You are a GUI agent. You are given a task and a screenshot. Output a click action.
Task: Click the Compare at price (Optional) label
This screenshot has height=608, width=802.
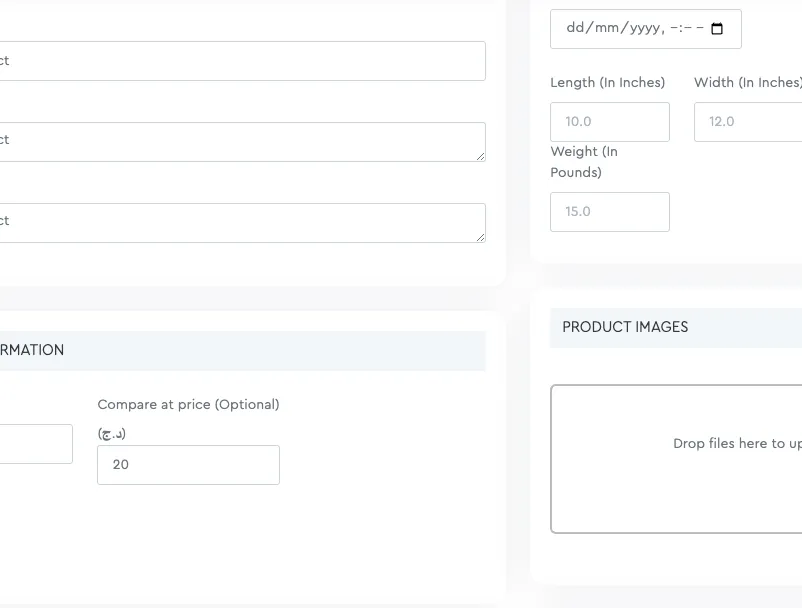(188, 405)
